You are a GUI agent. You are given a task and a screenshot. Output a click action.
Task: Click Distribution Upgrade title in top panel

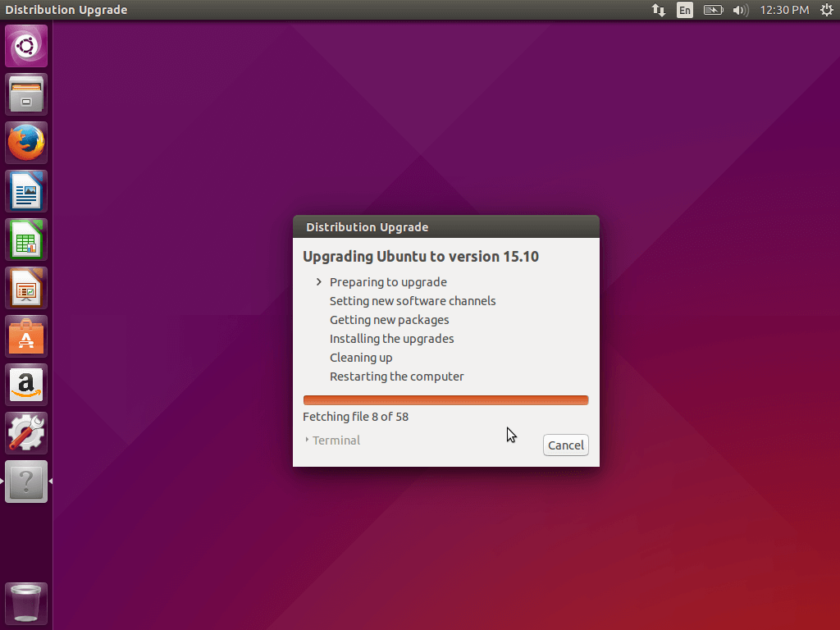[x=66, y=10]
